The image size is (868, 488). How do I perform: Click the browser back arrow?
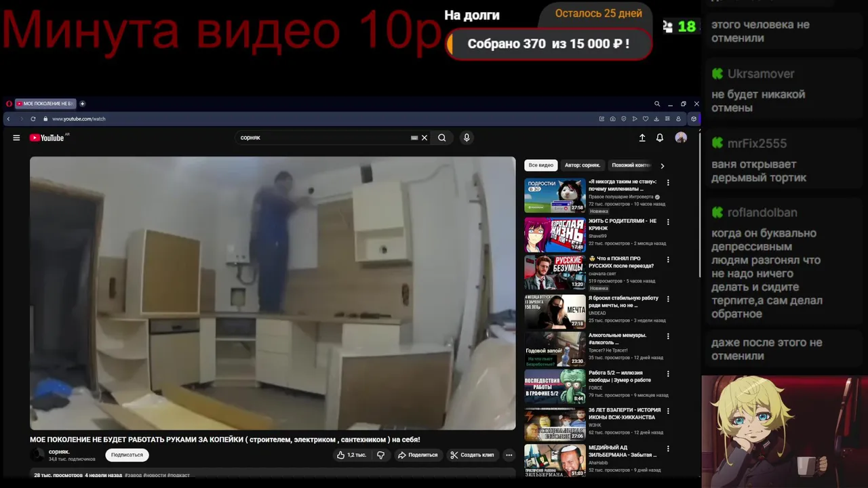8,119
